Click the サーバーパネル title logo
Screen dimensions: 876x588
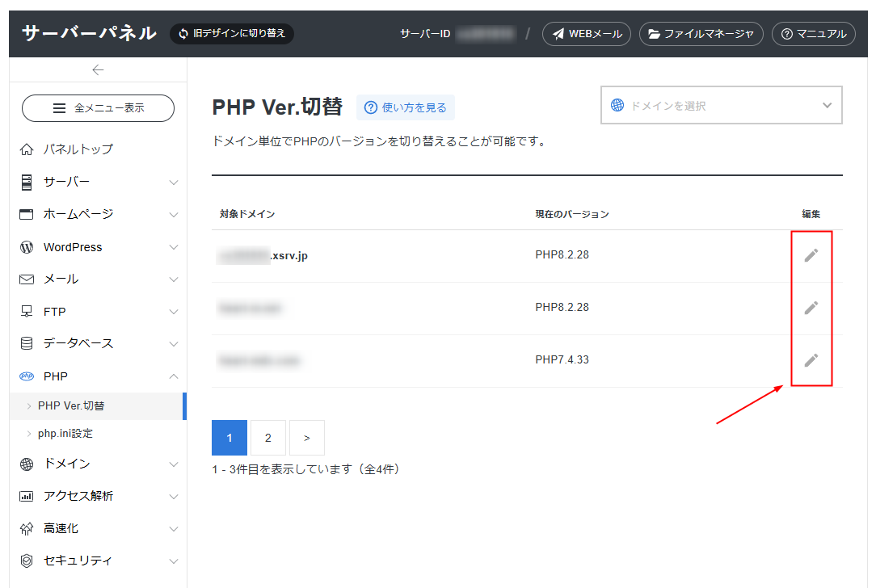point(90,33)
